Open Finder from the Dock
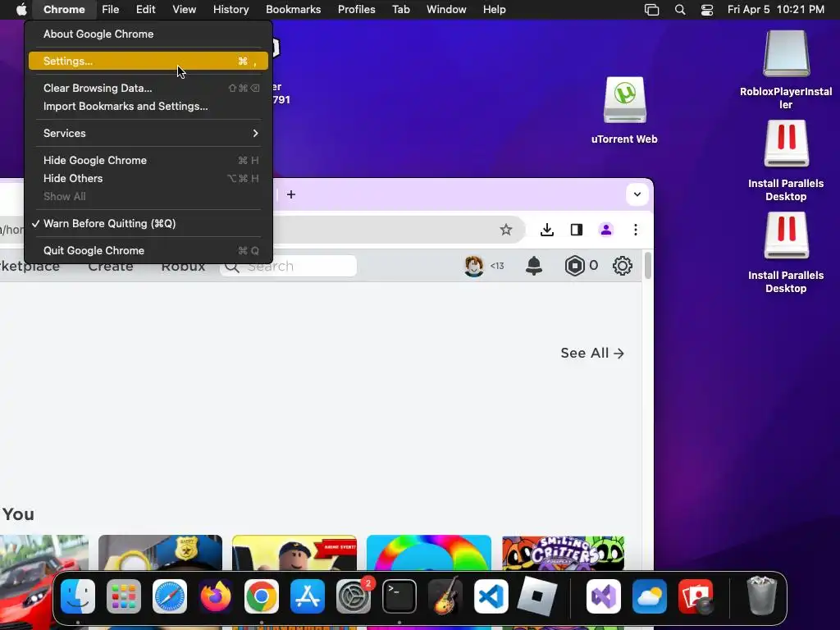 78,596
